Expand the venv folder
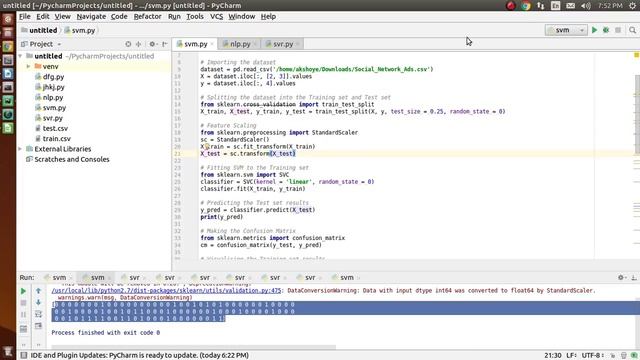Screen dimensions: 640x360 [x=29, y=67]
